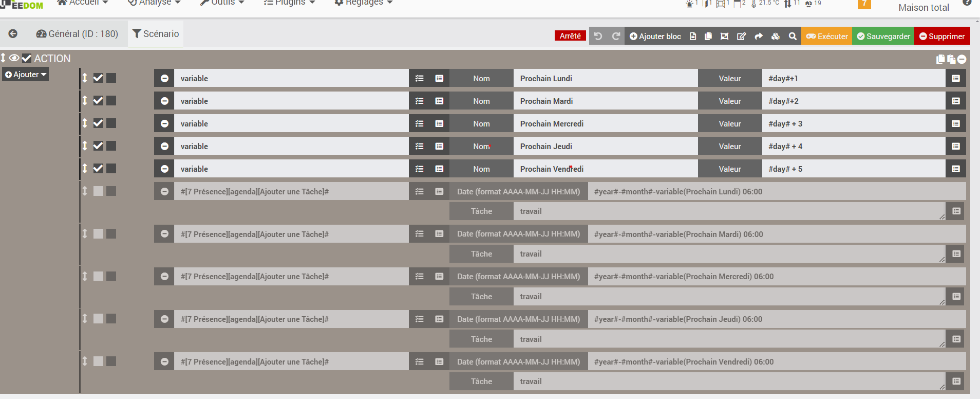Copy the ACTION block
Screen dimensions: 980x399
coord(940,59)
